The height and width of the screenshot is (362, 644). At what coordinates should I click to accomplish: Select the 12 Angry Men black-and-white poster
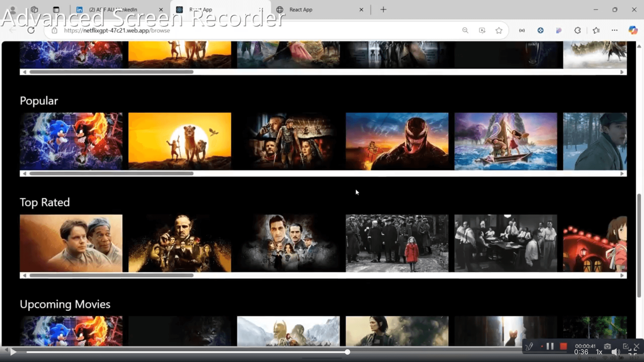[x=506, y=243]
